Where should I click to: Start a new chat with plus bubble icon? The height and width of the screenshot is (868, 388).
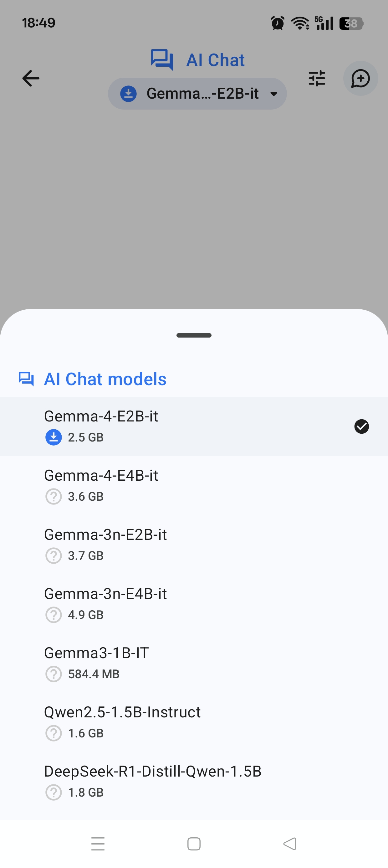[x=360, y=79]
